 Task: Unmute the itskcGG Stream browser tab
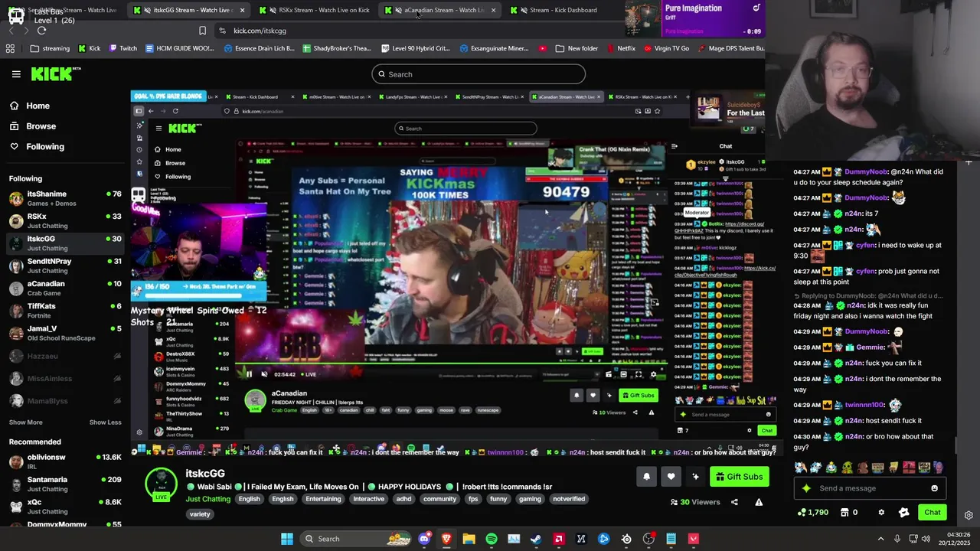click(147, 10)
